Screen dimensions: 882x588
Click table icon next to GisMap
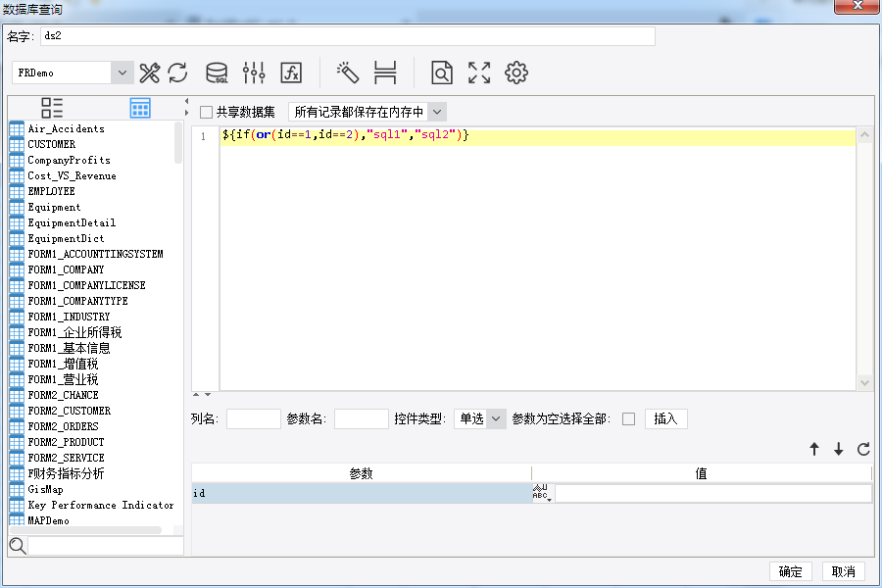tap(17, 490)
